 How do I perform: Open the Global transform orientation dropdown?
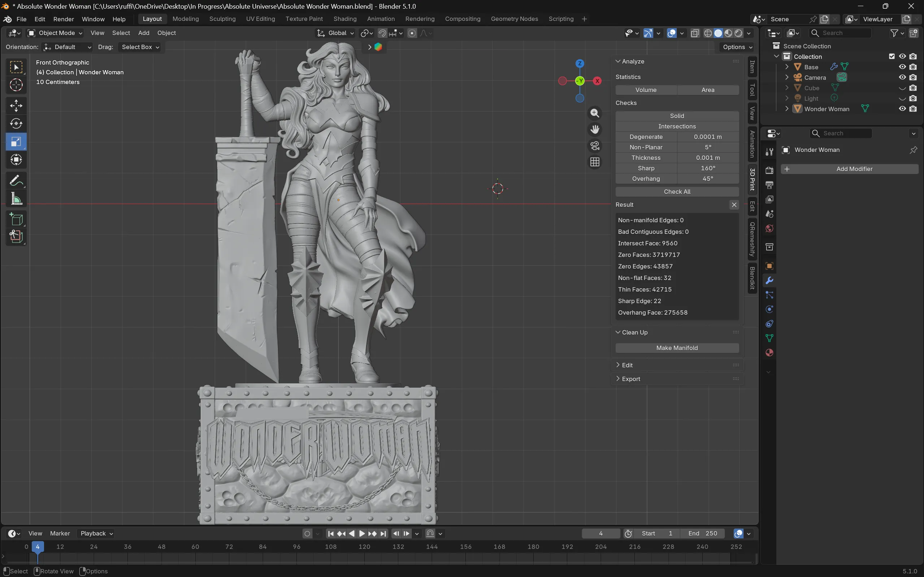(x=335, y=33)
